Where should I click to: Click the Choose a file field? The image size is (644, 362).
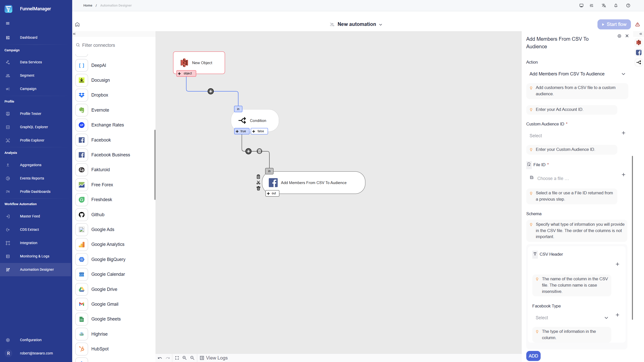(572, 178)
